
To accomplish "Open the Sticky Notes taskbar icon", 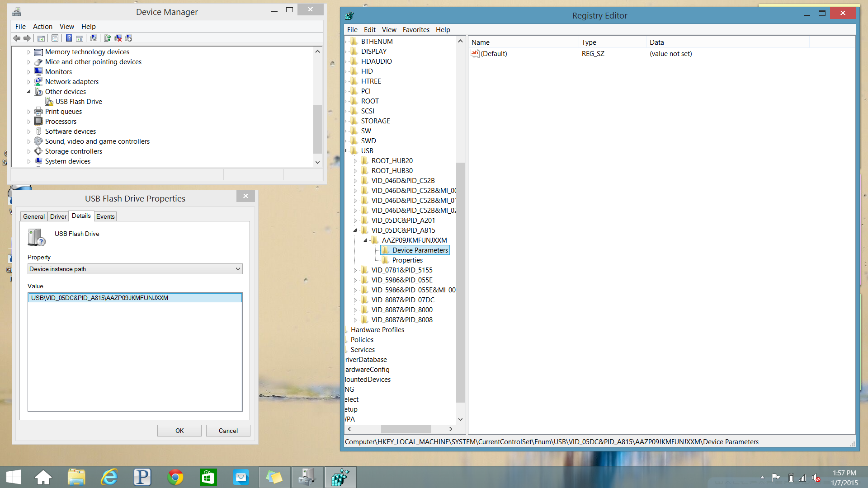I will tap(274, 477).
